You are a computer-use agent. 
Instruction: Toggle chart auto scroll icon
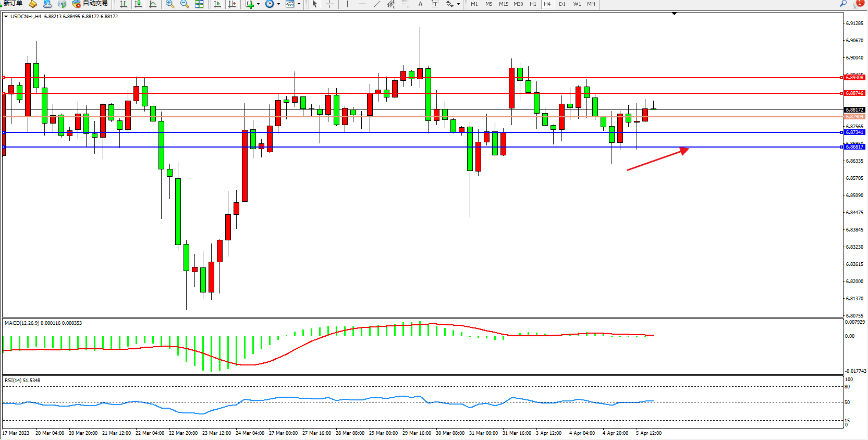[x=217, y=4]
